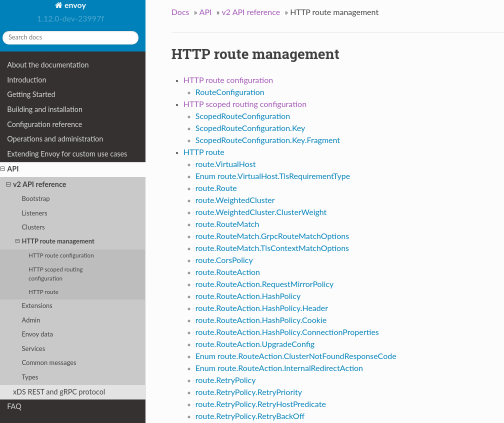Select Extensions in the sidebar tree
The height and width of the screenshot is (423, 504).
(37, 305)
